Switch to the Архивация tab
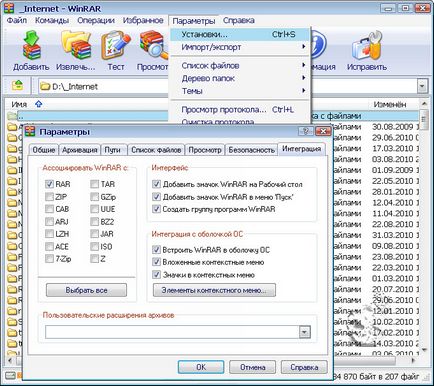Viewport: 434px width, 386px height. coord(80,150)
